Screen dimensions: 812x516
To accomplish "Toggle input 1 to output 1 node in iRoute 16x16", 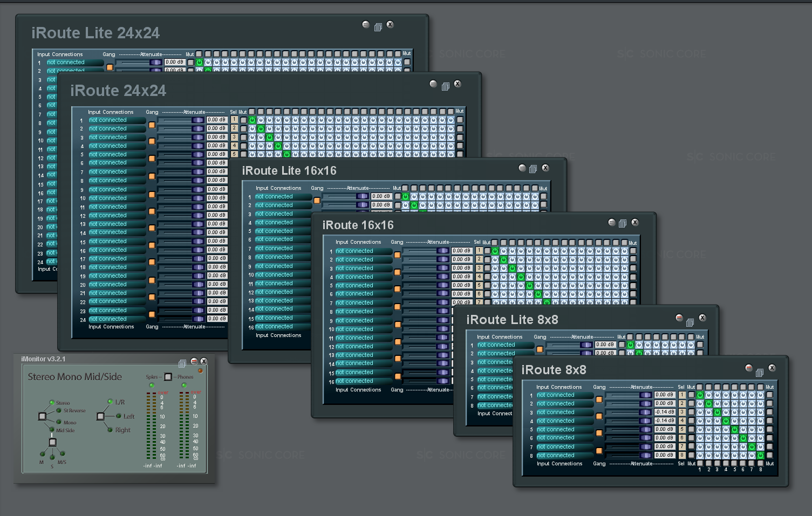I will (x=495, y=251).
